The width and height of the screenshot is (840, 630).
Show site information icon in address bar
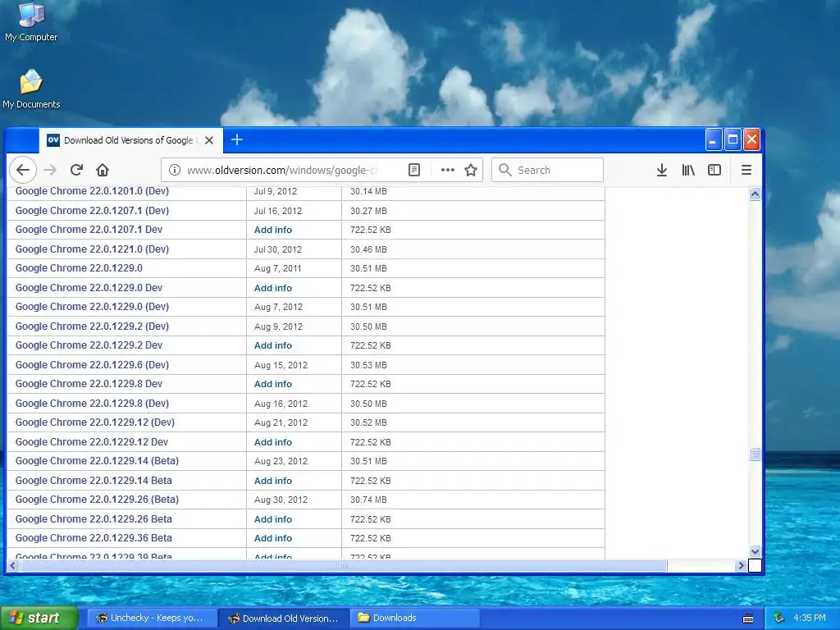pos(175,171)
